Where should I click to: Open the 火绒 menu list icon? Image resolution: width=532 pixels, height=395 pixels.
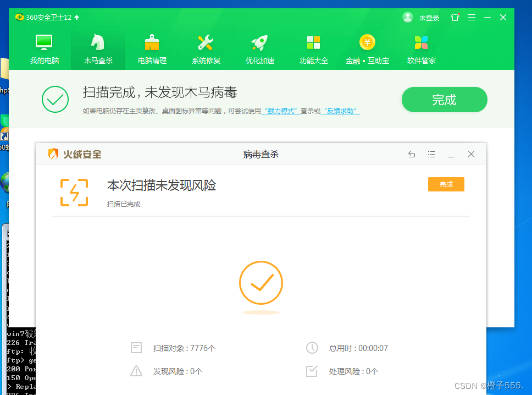pos(431,155)
